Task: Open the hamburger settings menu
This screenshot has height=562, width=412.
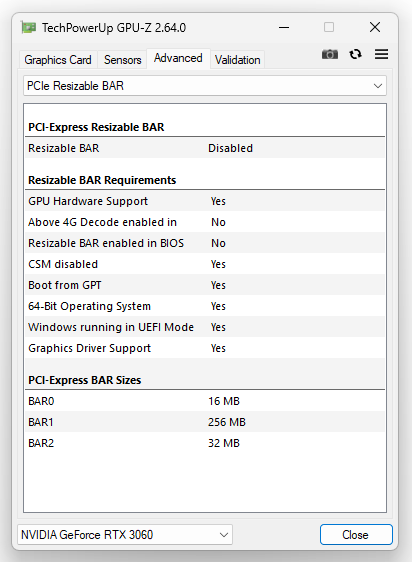Action: click(x=381, y=54)
